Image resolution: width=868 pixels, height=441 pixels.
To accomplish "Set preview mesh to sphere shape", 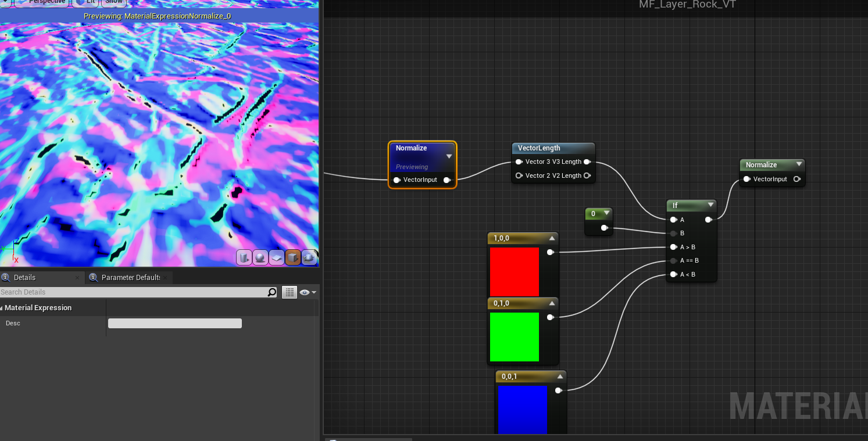I will pyautogui.click(x=260, y=257).
